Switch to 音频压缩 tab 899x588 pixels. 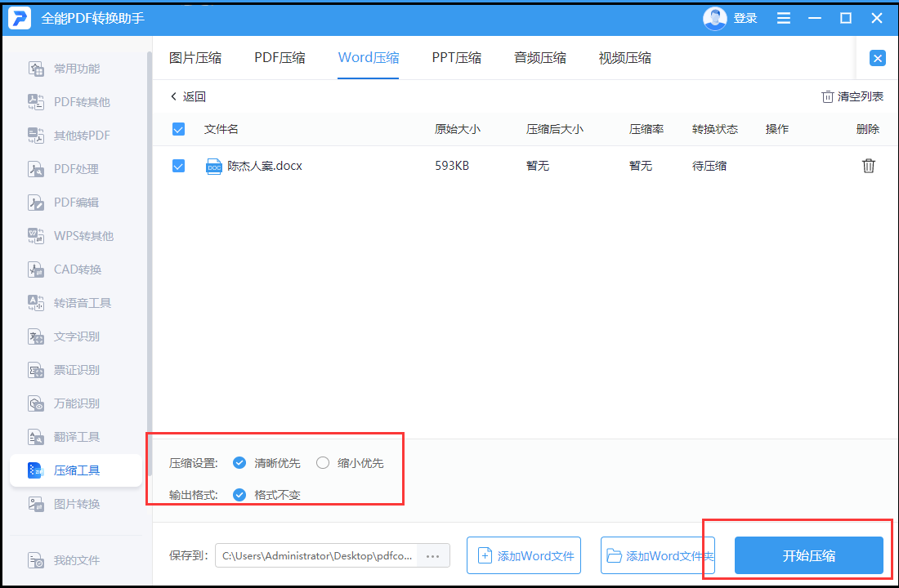tap(540, 58)
